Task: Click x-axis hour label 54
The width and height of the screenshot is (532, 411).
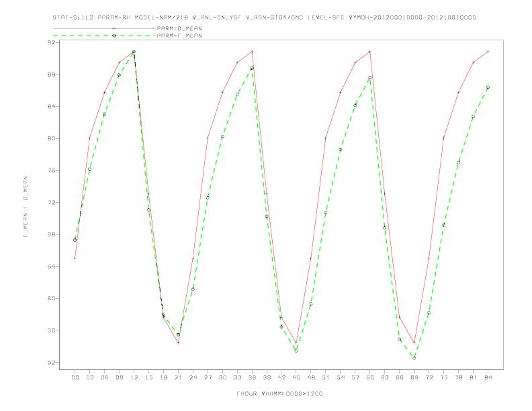Action: tap(341, 377)
